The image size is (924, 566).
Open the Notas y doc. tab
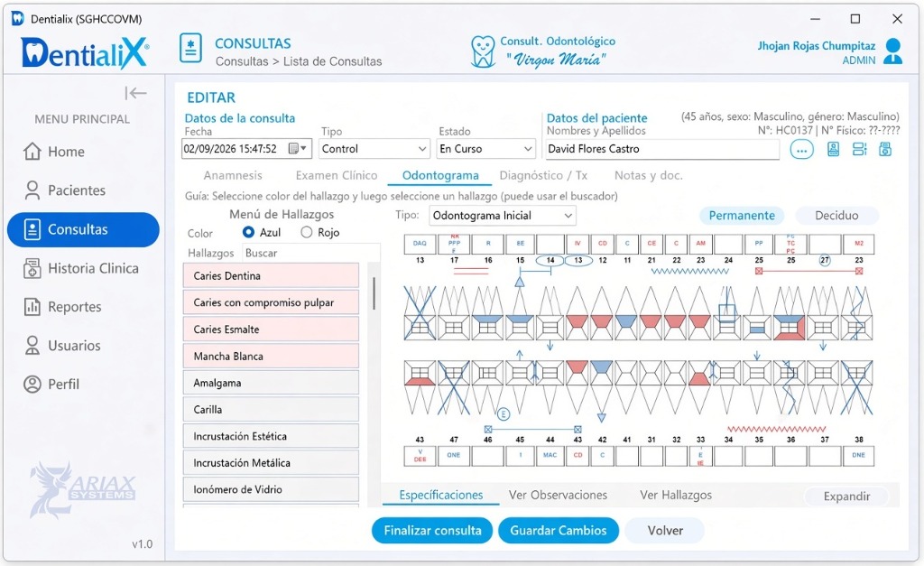tap(648, 175)
